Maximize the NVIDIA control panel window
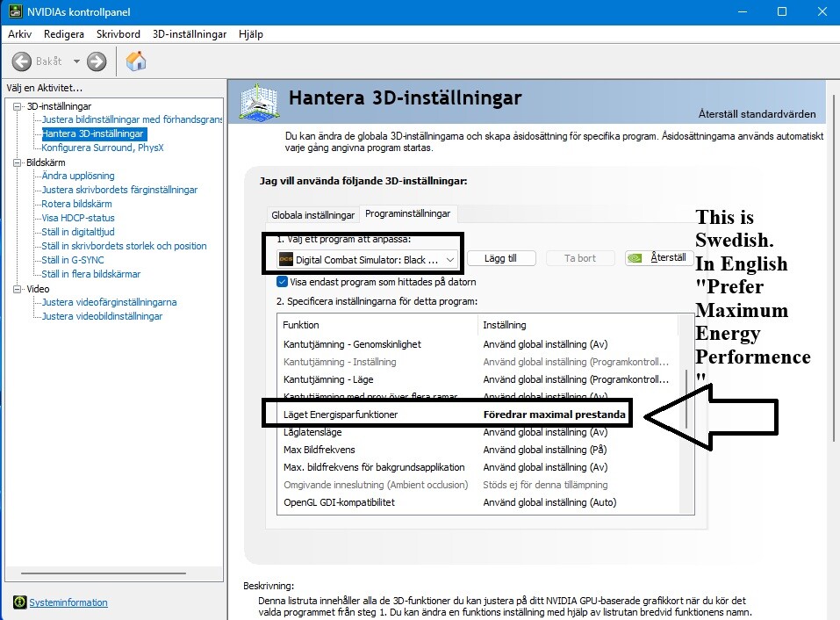The image size is (840, 620). pos(782,11)
